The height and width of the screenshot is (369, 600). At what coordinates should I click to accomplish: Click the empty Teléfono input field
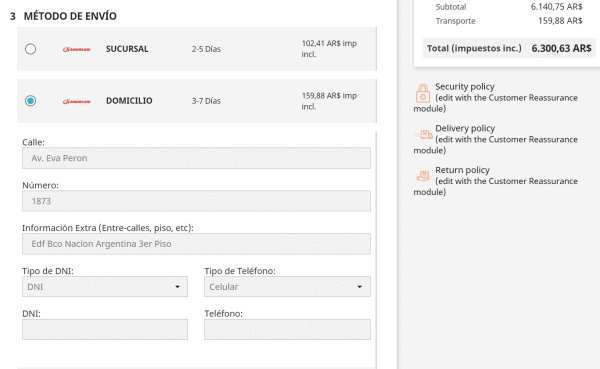point(287,330)
